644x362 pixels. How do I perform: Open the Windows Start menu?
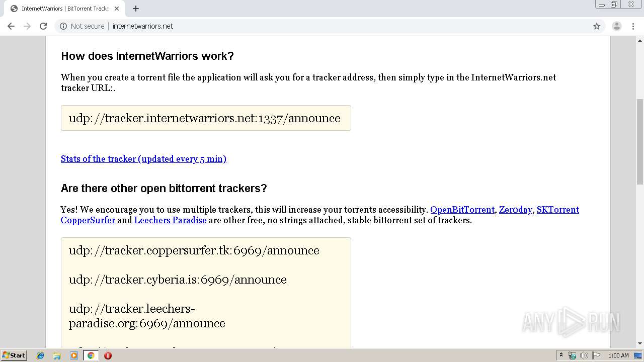[14, 355]
